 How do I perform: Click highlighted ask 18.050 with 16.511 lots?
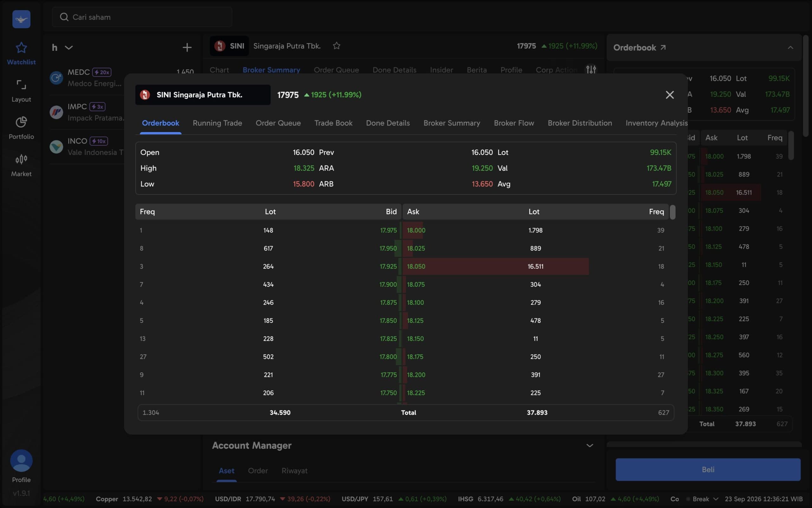click(536, 266)
